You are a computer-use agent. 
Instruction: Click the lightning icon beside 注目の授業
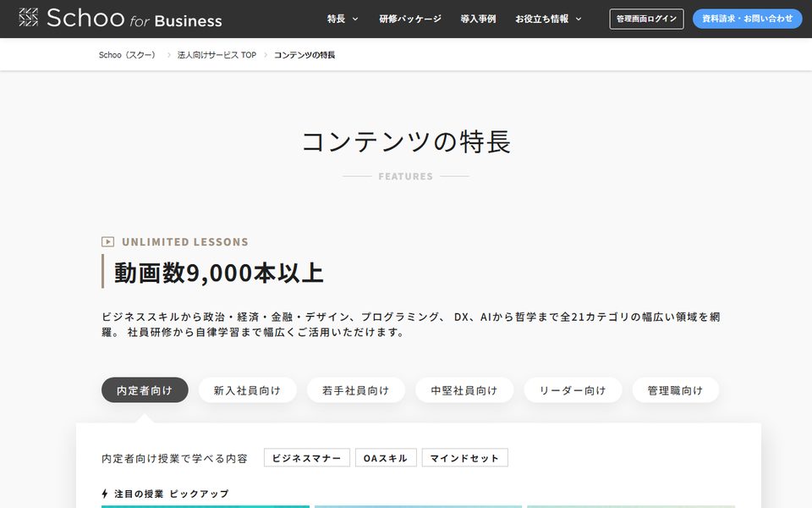[x=105, y=494]
